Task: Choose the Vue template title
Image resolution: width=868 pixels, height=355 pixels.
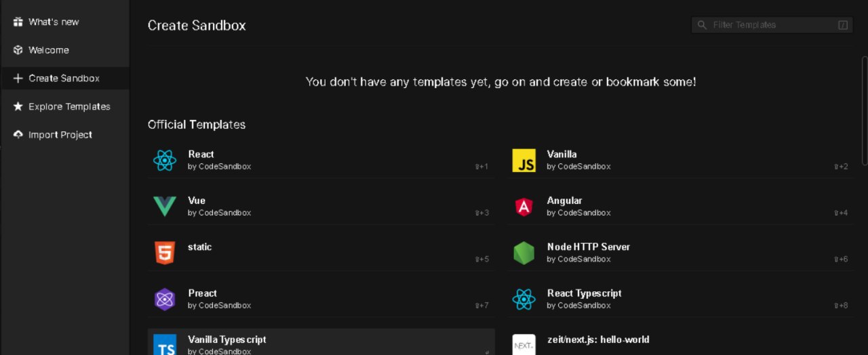Action: click(197, 201)
